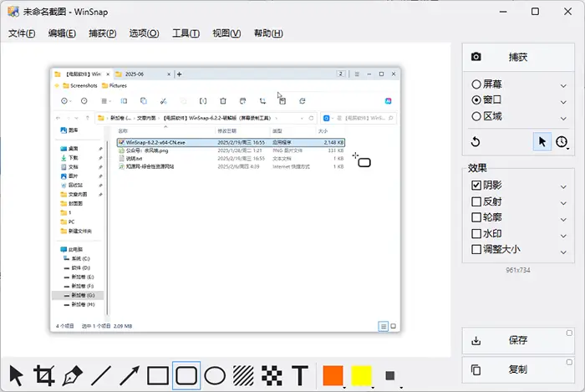This screenshot has height=392, width=585.
Task: Enable the 轮廓 effect checkbox
Action: click(x=476, y=217)
